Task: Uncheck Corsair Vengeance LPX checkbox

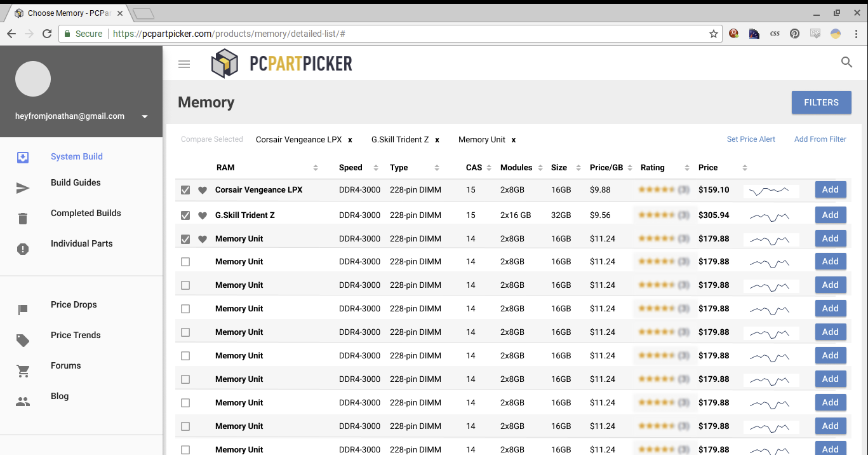Action: click(185, 190)
